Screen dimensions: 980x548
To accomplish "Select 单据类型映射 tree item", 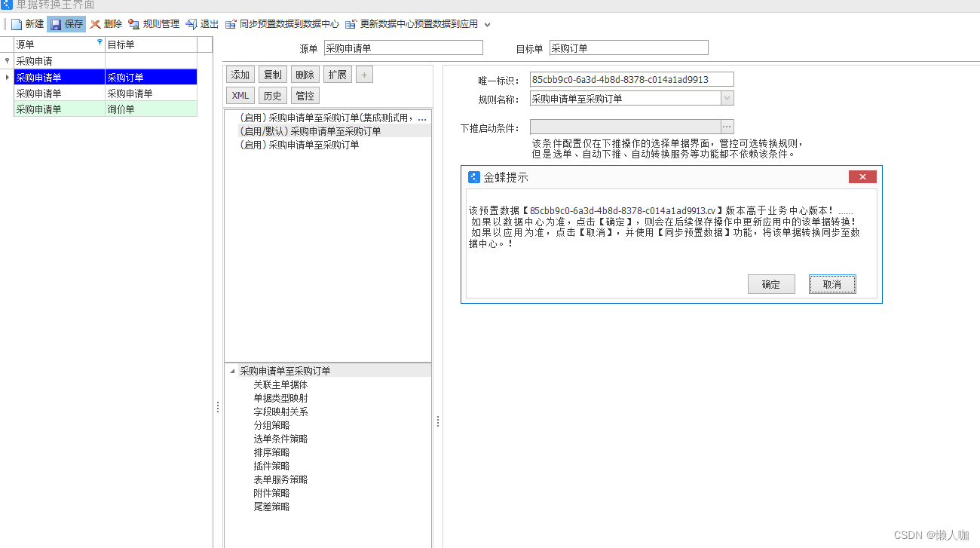I will pyautogui.click(x=280, y=398).
